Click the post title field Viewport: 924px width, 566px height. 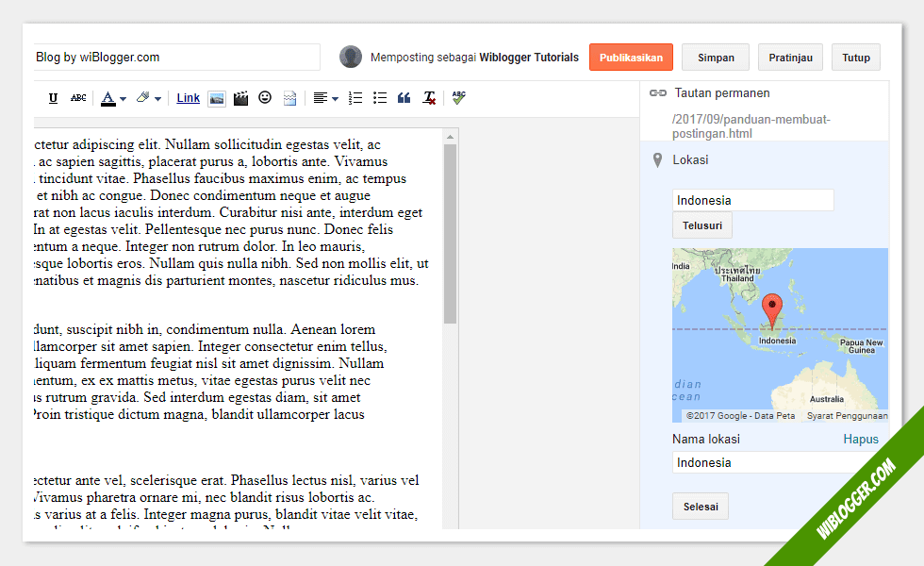177,58
